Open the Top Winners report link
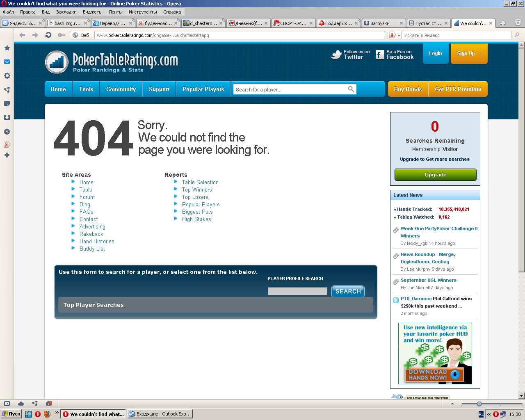525x420 pixels. coord(197,189)
